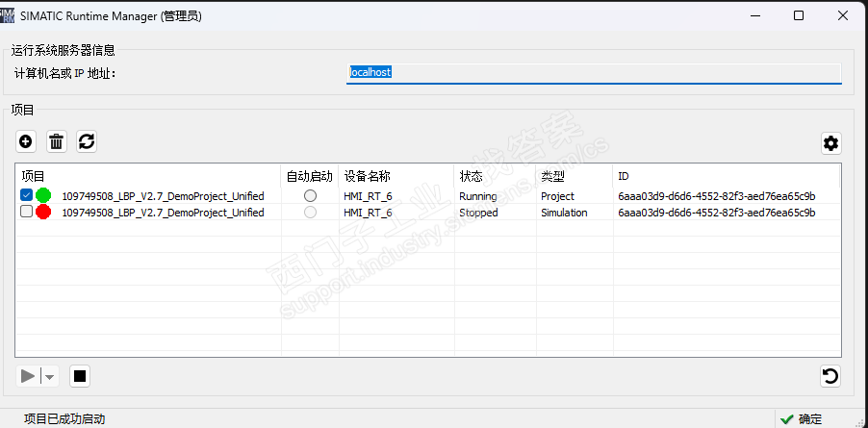Image resolution: width=868 pixels, height=428 pixels.
Task: Click the 确定 status in the status bar
Action: click(x=801, y=419)
